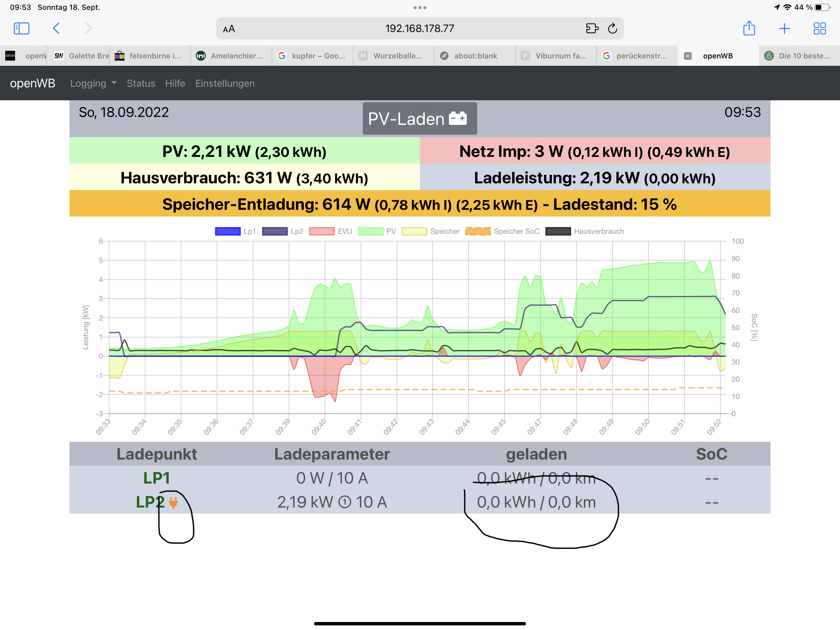Open the PV-Laden charge mode selector
The image size is (840, 630).
(419, 118)
